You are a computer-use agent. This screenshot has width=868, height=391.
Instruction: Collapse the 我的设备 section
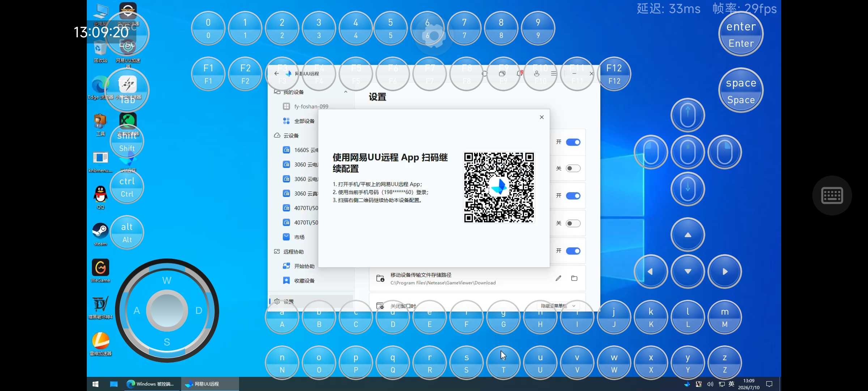tap(346, 92)
